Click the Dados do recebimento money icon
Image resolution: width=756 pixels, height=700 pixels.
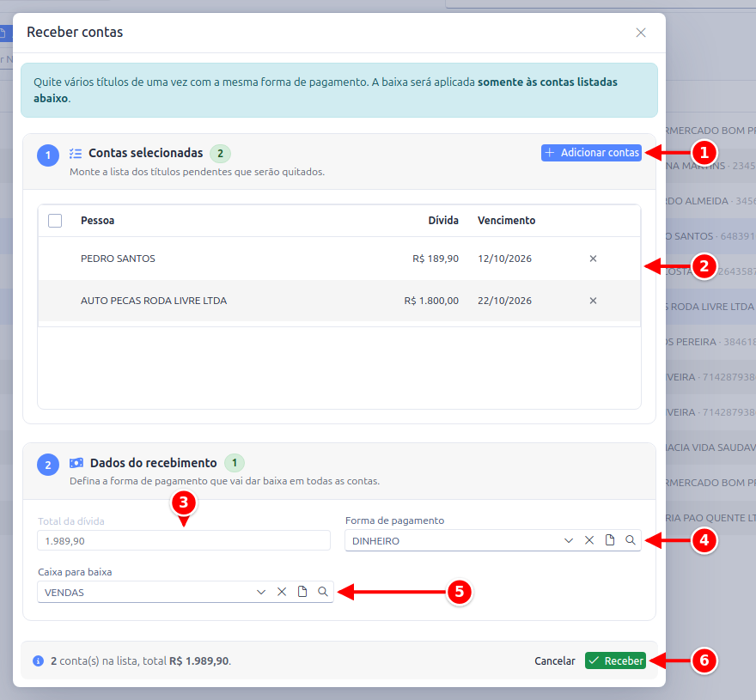76,463
